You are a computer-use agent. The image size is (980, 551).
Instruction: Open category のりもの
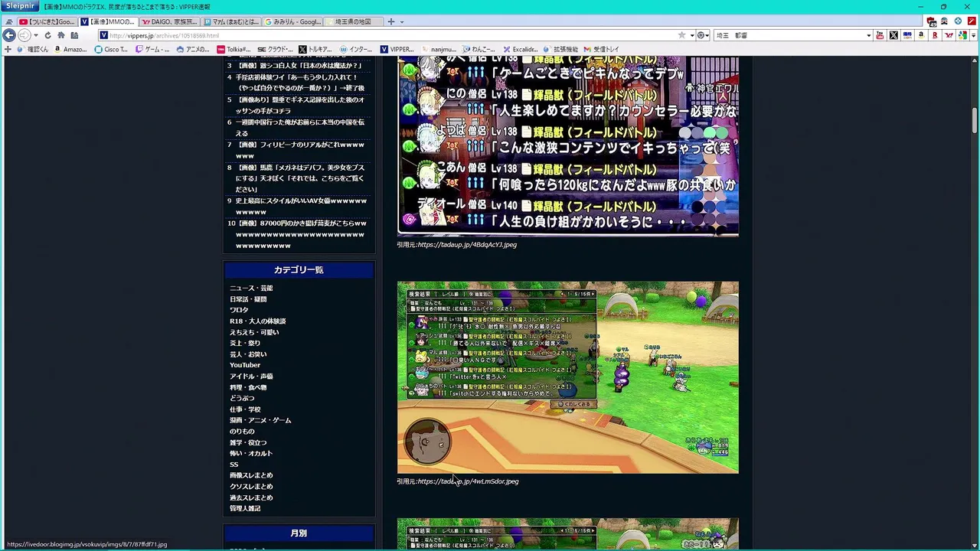click(242, 431)
